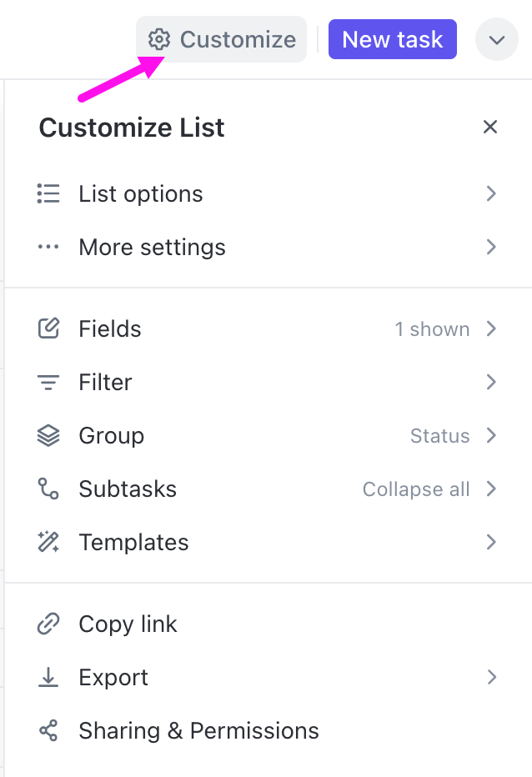Click the Export download icon
532x777 pixels.
pyautogui.click(x=48, y=677)
